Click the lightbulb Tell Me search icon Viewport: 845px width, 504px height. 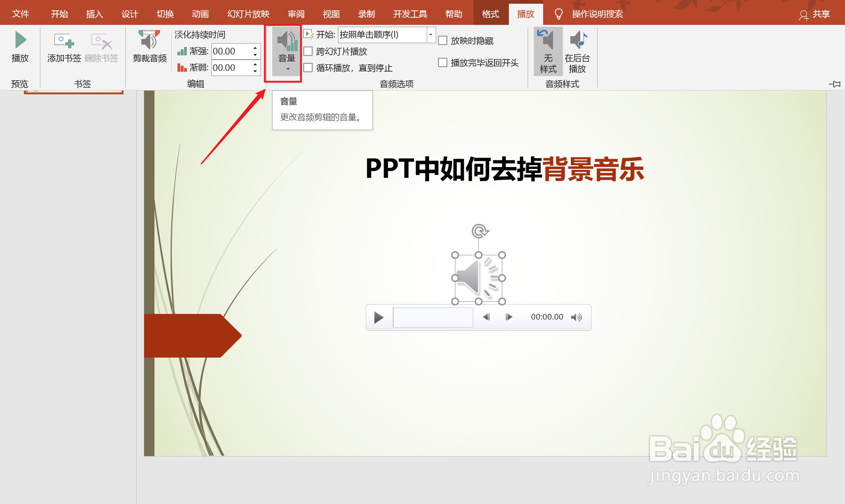(559, 14)
